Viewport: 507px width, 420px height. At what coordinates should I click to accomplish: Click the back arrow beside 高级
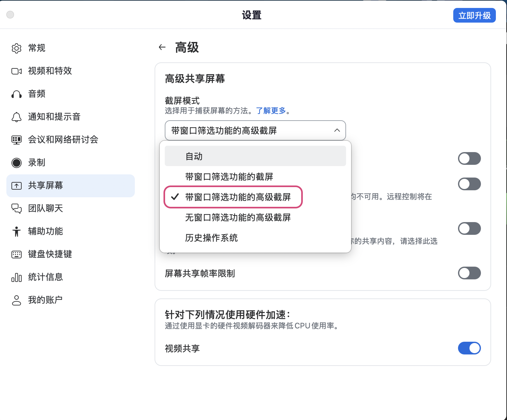point(162,47)
